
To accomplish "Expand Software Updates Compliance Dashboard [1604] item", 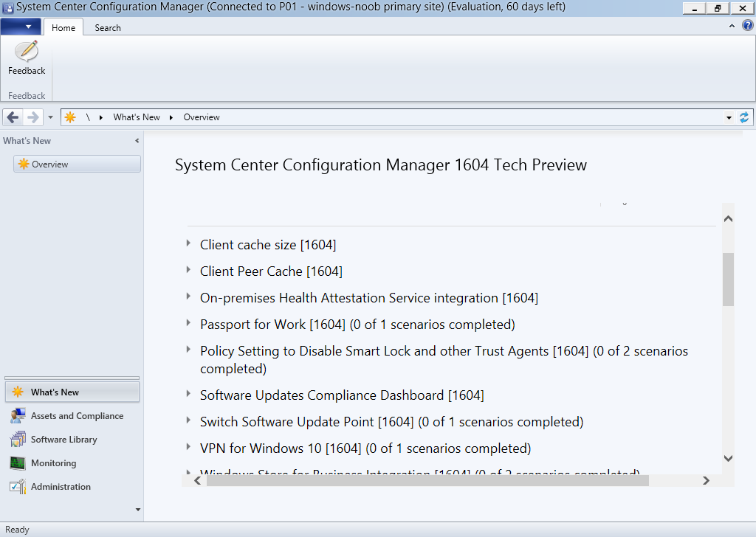I will [188, 393].
